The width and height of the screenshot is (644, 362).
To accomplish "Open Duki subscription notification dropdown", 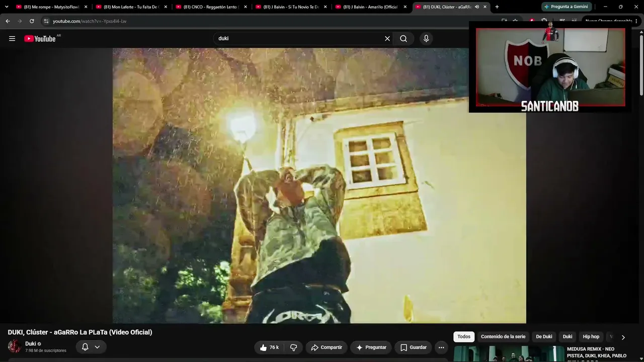I will pos(91,347).
